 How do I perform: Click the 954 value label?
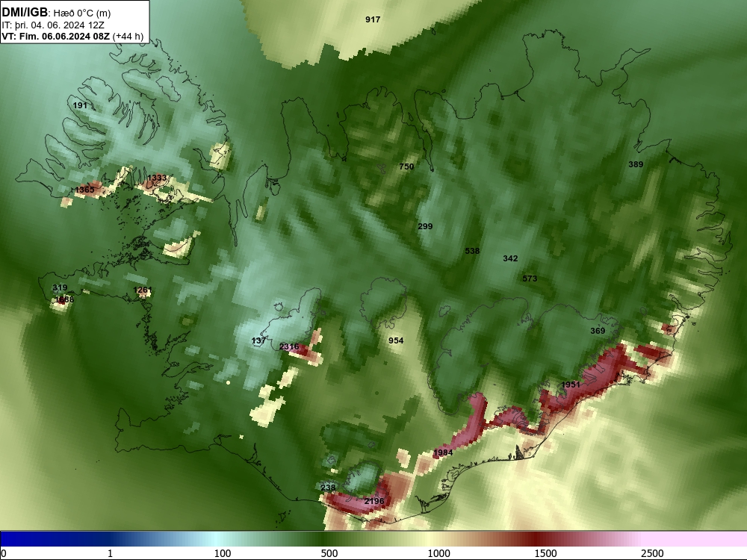coord(396,340)
